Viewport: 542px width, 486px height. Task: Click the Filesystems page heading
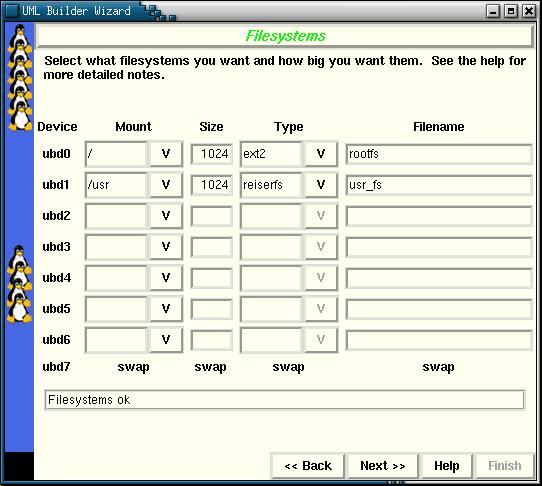286,36
